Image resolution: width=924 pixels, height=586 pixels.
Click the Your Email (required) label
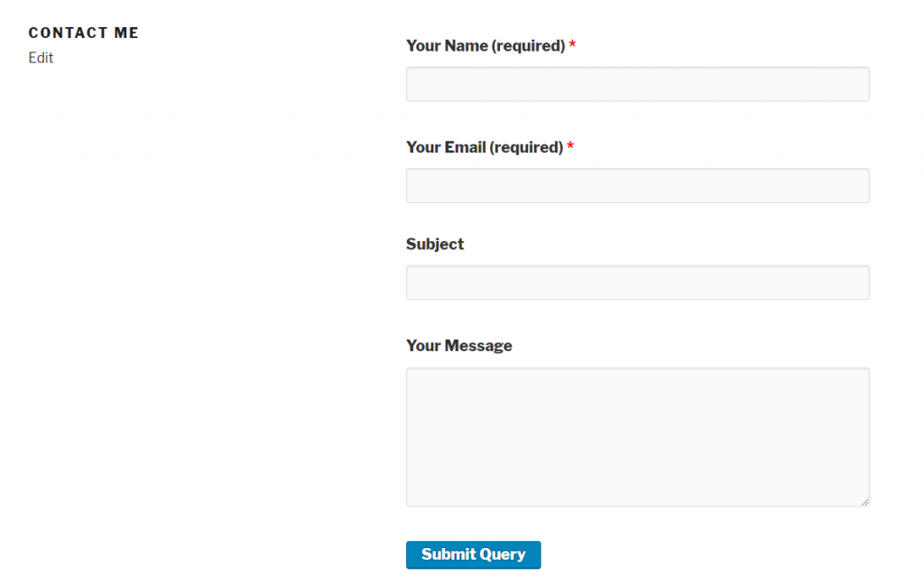pyautogui.click(x=483, y=146)
